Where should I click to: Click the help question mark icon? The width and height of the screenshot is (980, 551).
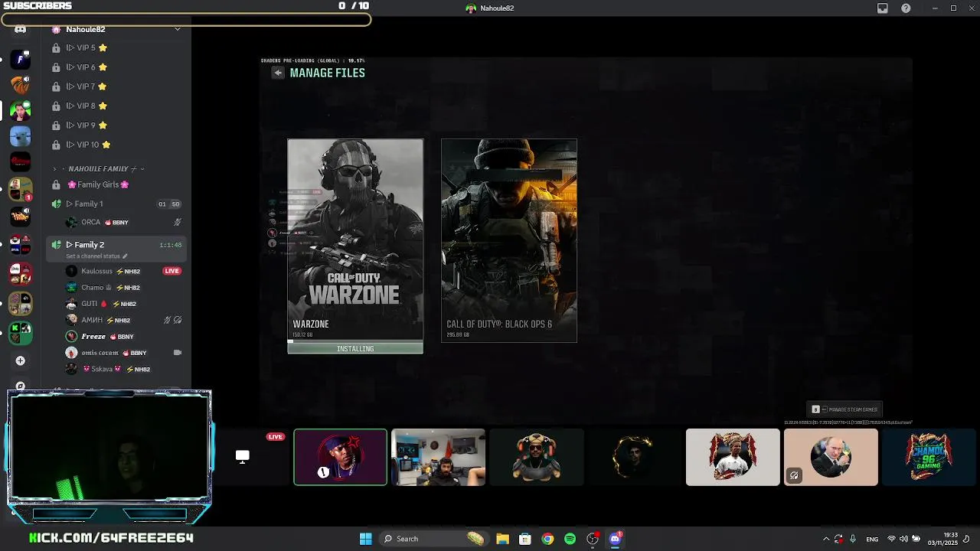pos(906,8)
